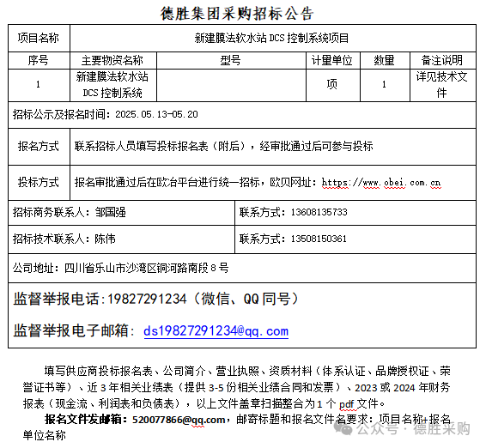Click the unit cell 项
Viewport: 486px width, 448px height.
333,85
